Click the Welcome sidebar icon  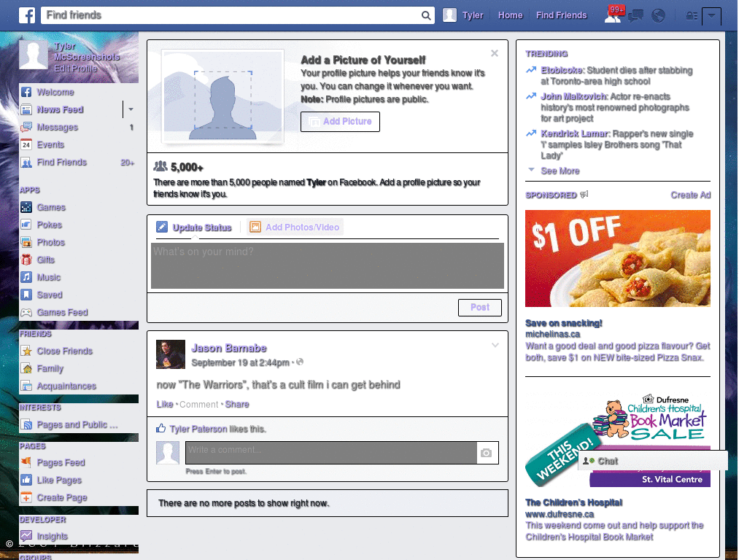point(26,92)
